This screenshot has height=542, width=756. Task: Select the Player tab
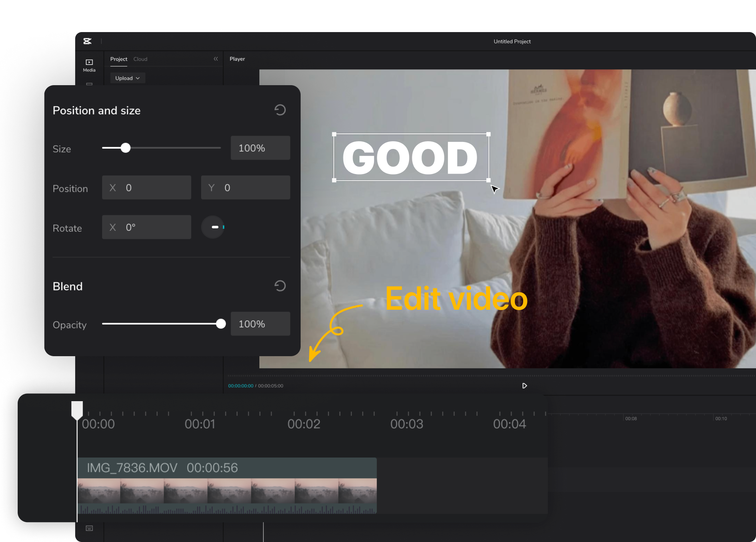click(237, 59)
